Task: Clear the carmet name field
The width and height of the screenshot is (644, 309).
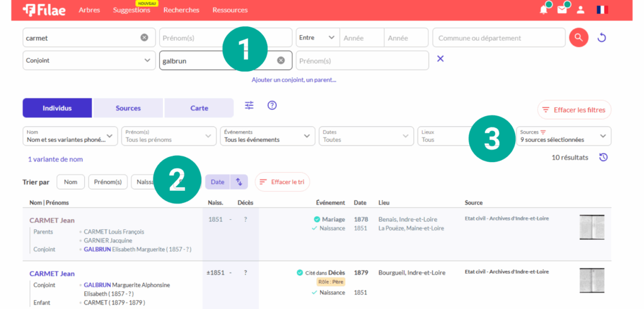Action: [x=144, y=38]
